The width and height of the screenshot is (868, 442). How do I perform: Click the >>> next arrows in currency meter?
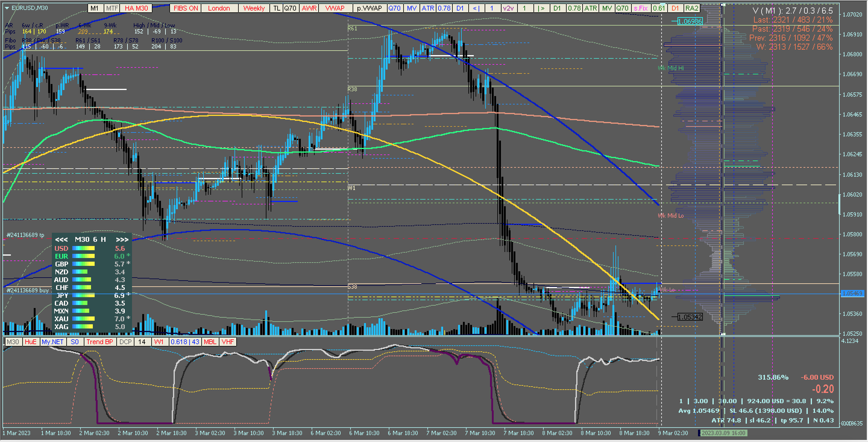tap(122, 240)
